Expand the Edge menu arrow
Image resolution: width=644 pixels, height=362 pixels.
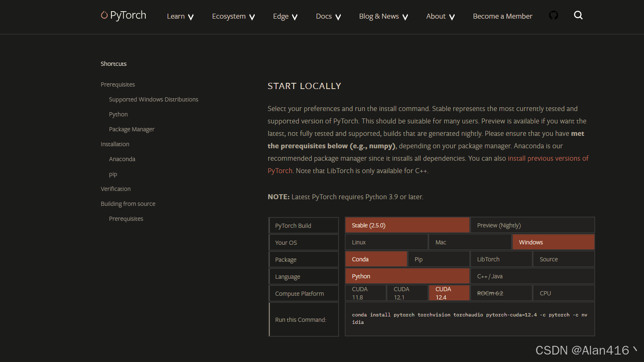pos(295,17)
